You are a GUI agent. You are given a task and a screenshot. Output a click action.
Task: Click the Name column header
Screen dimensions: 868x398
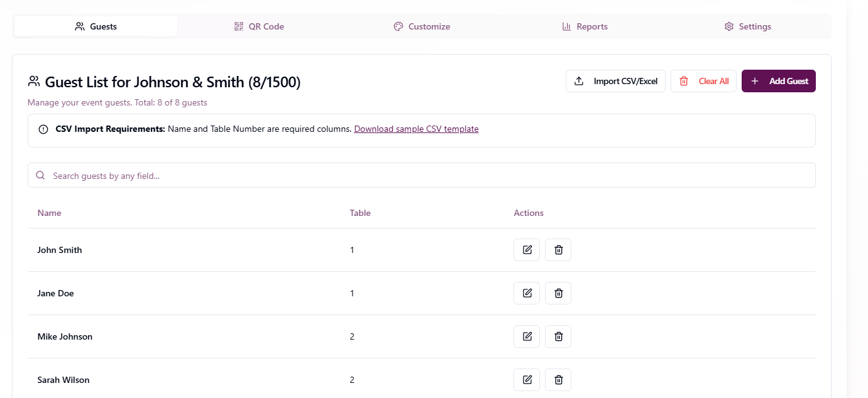pos(49,213)
